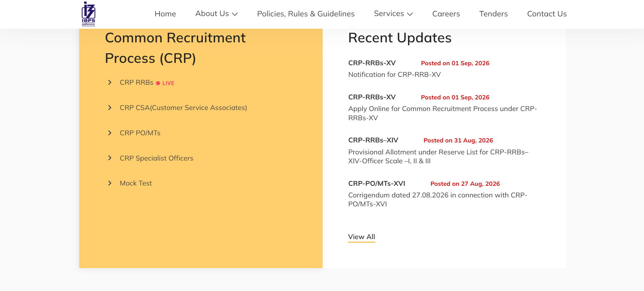Expand the Services dropdown
Viewport: 644px width, 291px height.
[x=393, y=14]
